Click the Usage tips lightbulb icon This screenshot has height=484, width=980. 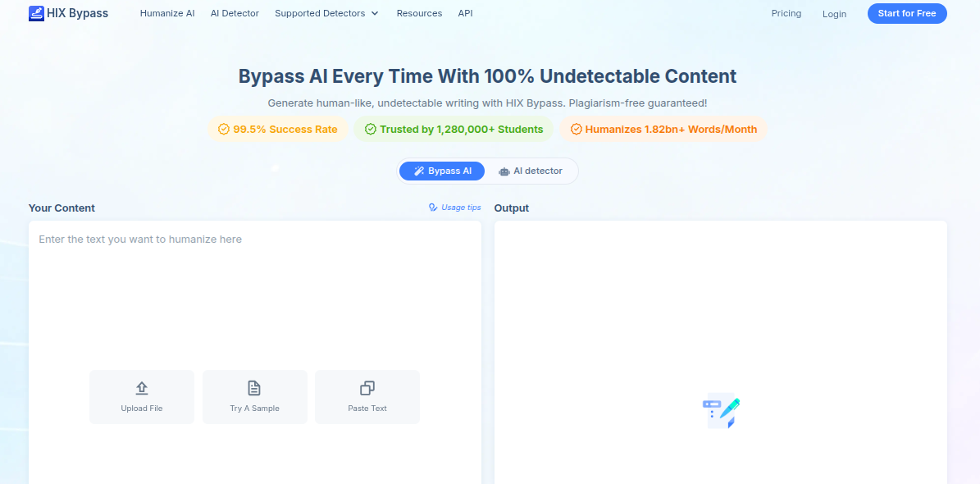point(433,208)
